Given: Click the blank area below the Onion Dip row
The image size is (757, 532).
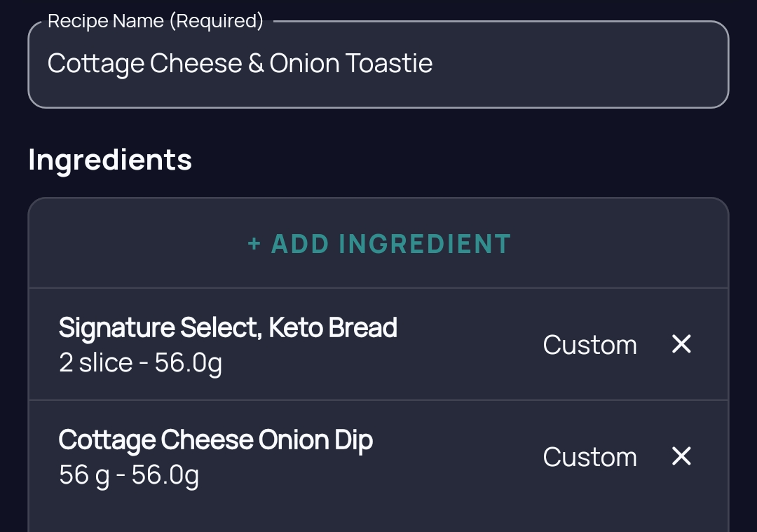Looking at the screenshot, I should pos(378,522).
